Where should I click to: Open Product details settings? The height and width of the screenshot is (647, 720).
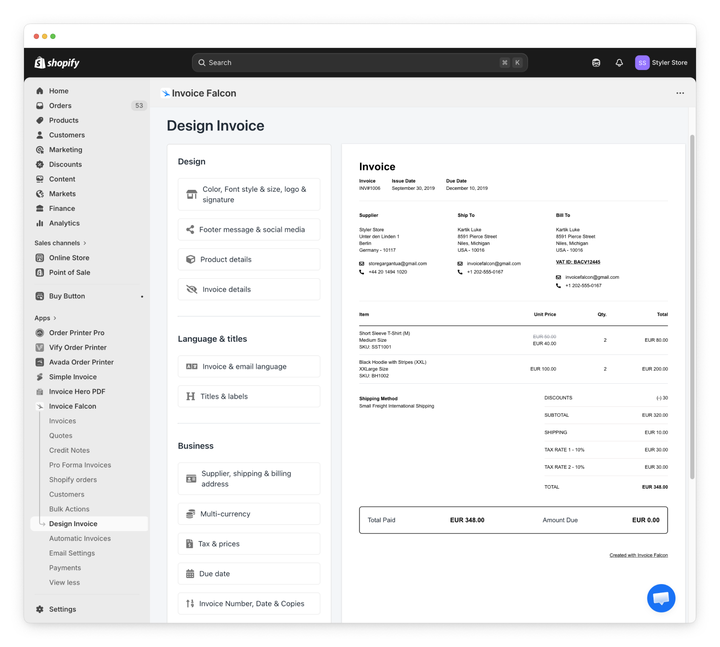(x=249, y=259)
